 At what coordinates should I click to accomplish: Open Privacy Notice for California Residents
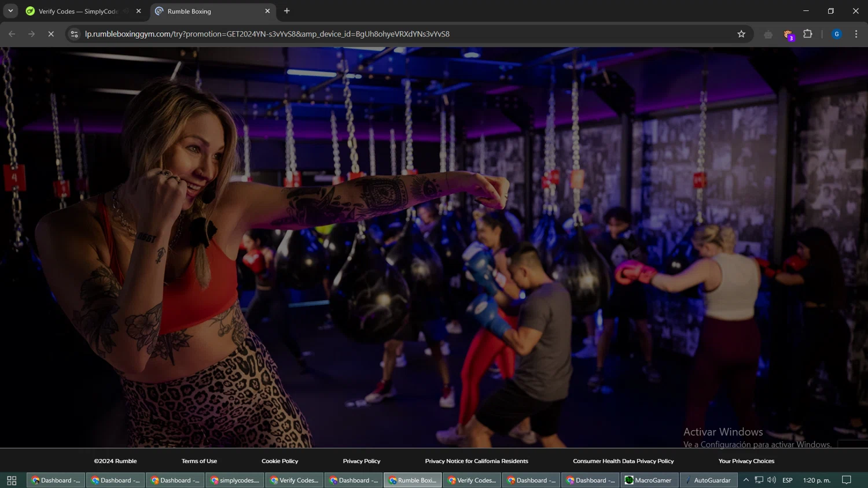click(476, 461)
